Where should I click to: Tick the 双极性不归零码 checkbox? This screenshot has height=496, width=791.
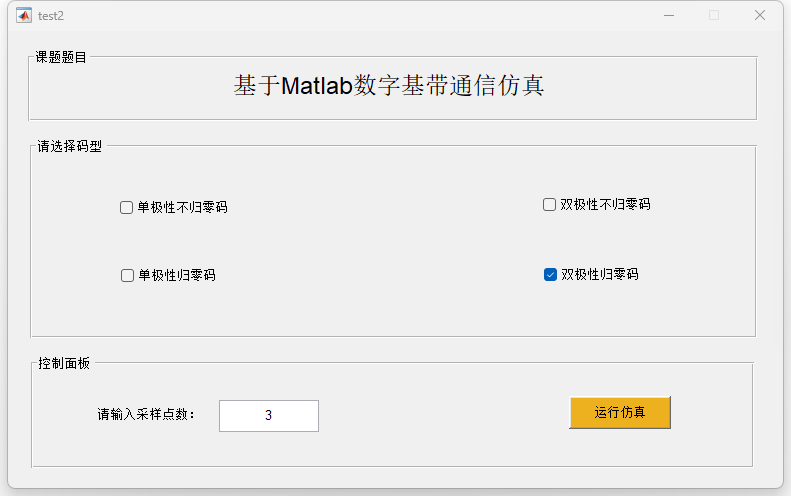549,205
